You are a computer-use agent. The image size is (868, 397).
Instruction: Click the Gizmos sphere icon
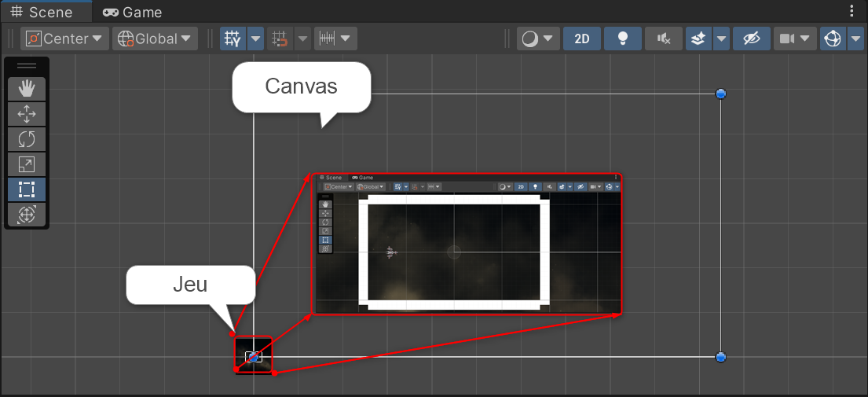833,39
